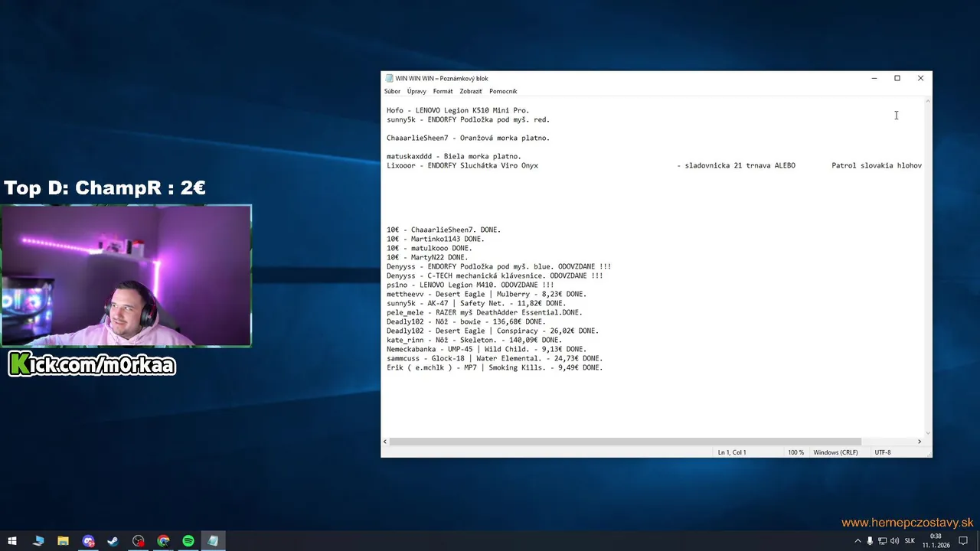Click the 'Erik ( e.mchlk ) - MP7' line
This screenshot has width=980, height=551.
[495, 367]
